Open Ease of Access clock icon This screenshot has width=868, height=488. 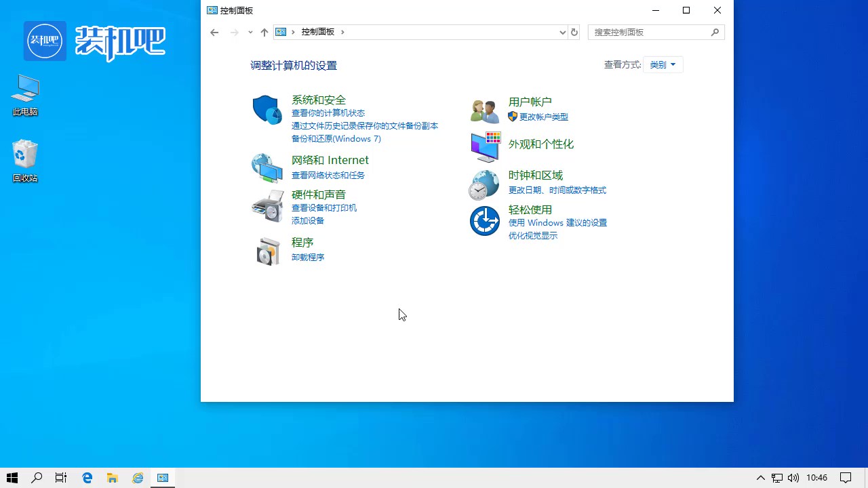pos(484,220)
